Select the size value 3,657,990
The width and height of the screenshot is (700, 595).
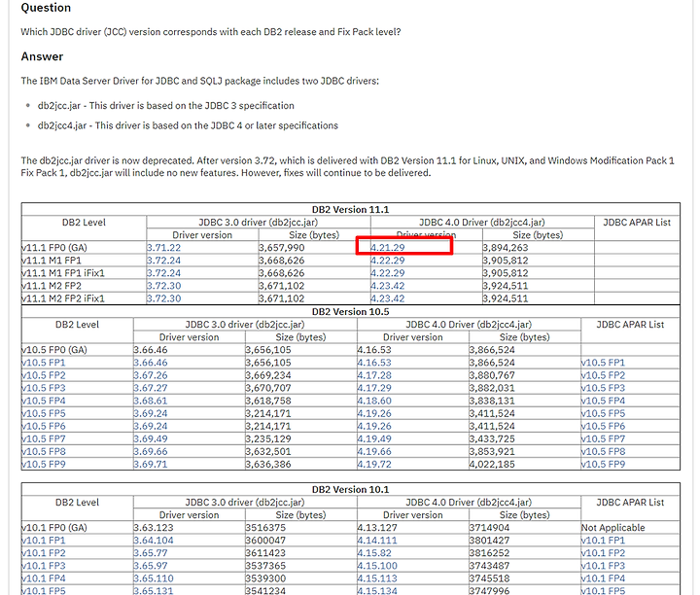click(282, 248)
